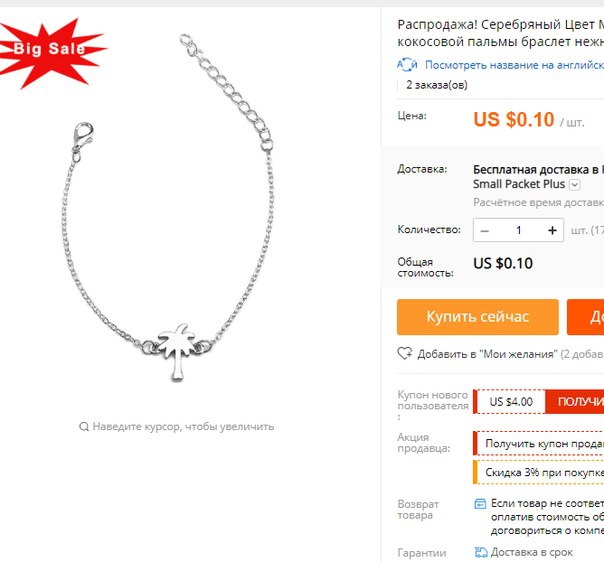Click the ПОЛУЧИТЬ coupon button

point(574,402)
